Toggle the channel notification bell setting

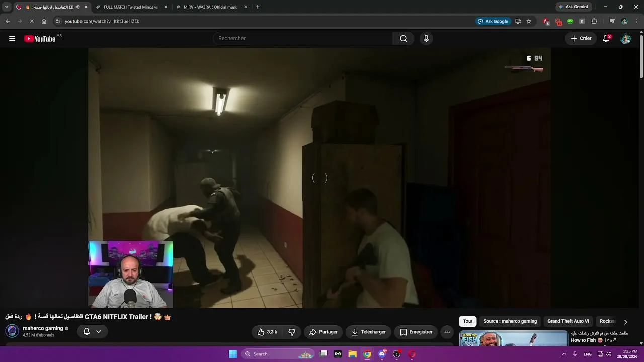pos(92,332)
